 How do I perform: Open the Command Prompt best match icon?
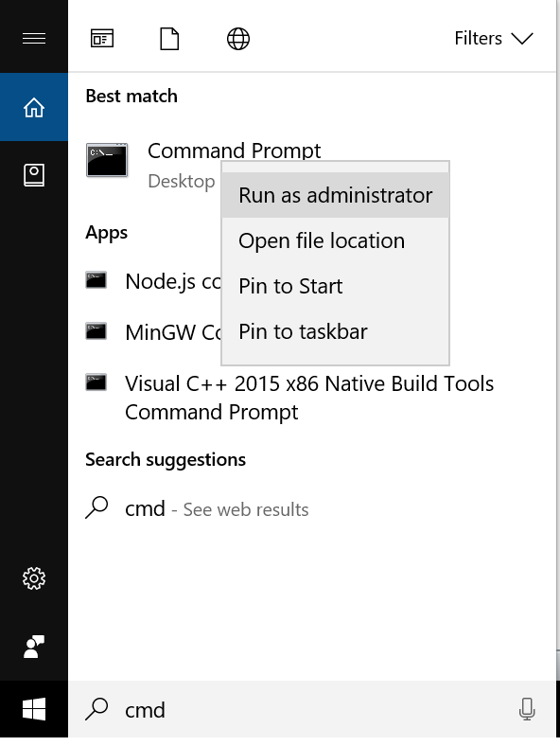(x=107, y=160)
